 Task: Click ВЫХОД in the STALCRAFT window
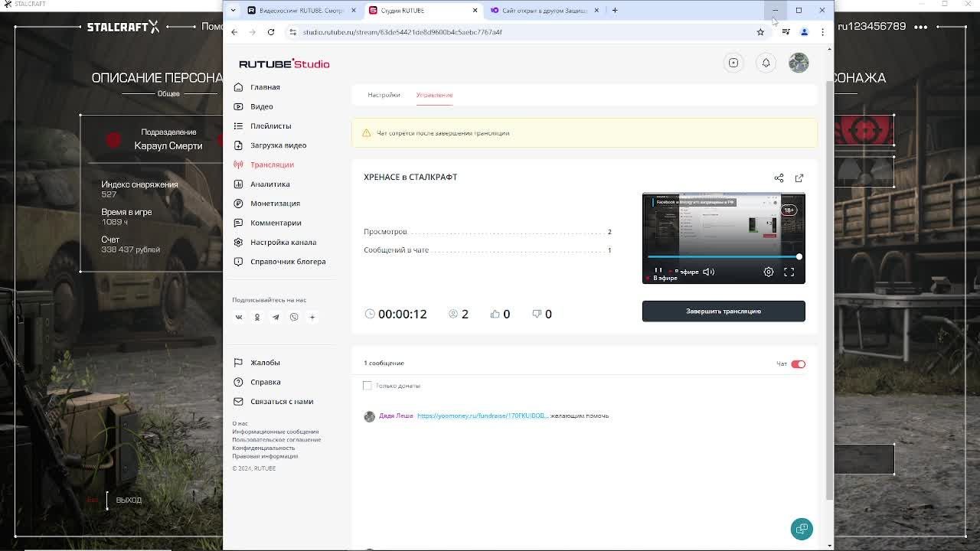coord(129,500)
